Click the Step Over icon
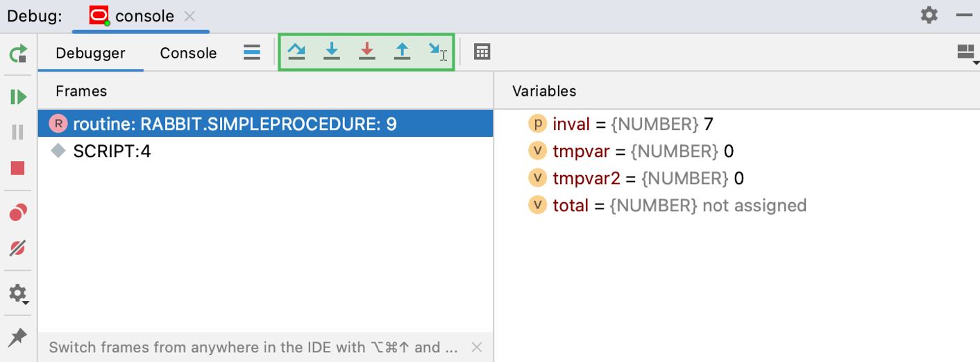The height and width of the screenshot is (362, 980). pos(296,51)
